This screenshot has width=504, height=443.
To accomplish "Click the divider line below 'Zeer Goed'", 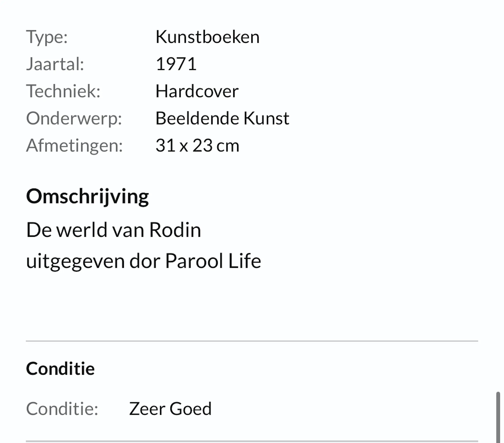I will [x=252, y=441].
